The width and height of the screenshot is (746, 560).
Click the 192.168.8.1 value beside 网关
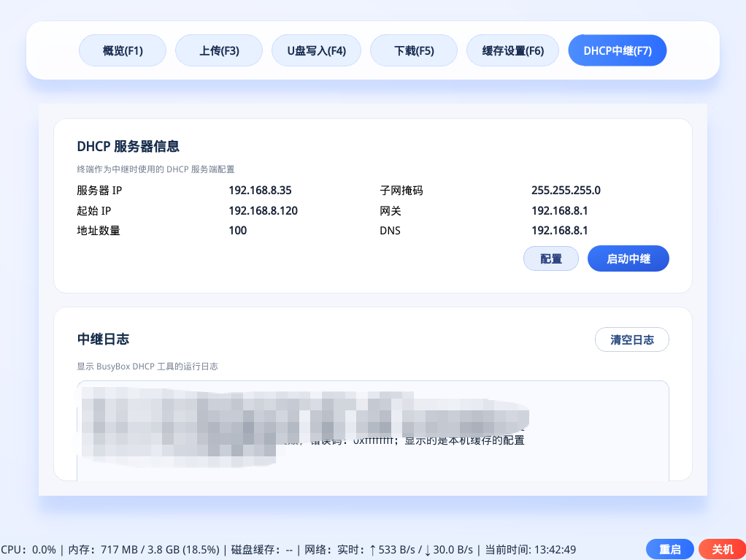[559, 211]
